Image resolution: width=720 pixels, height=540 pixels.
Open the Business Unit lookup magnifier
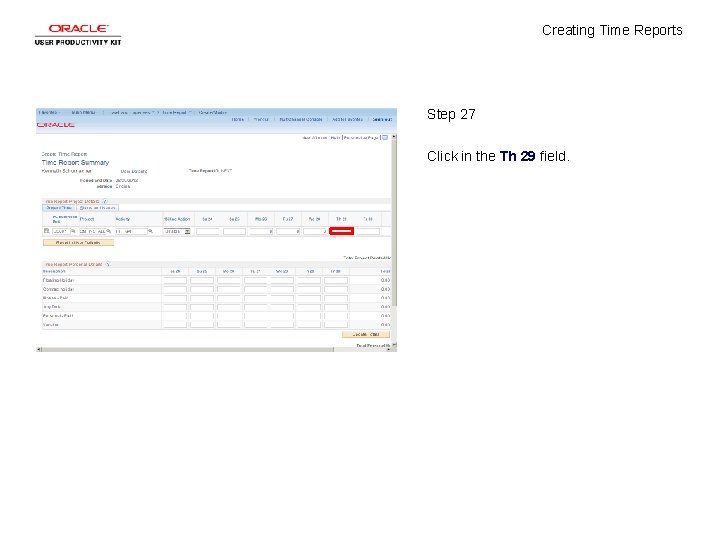[73, 231]
